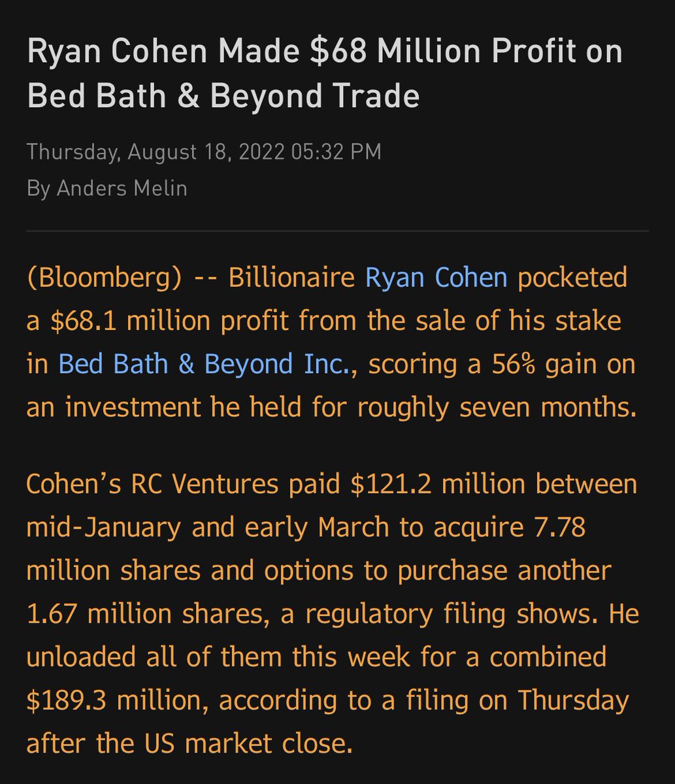Open the Bed Bath & Beyond Inc. link
Screen dimensions: 675x784
[205, 363]
